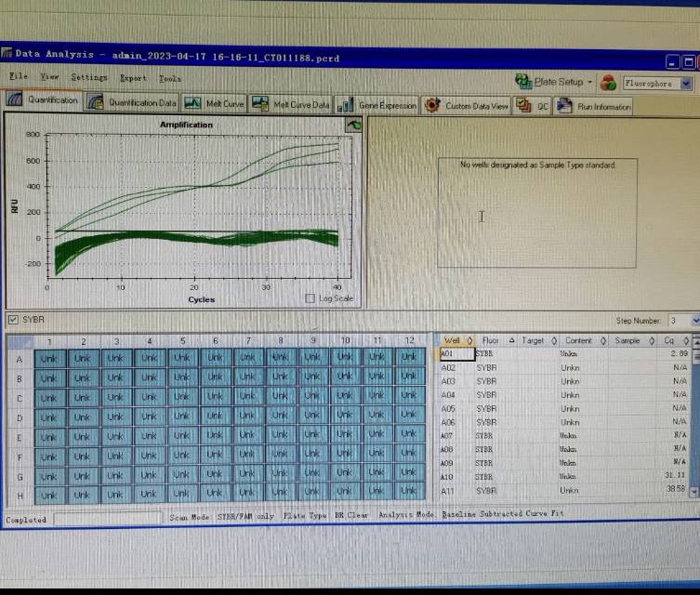The height and width of the screenshot is (595, 700).
Task: Switch to the Quantification Data tab
Action: tap(132, 102)
